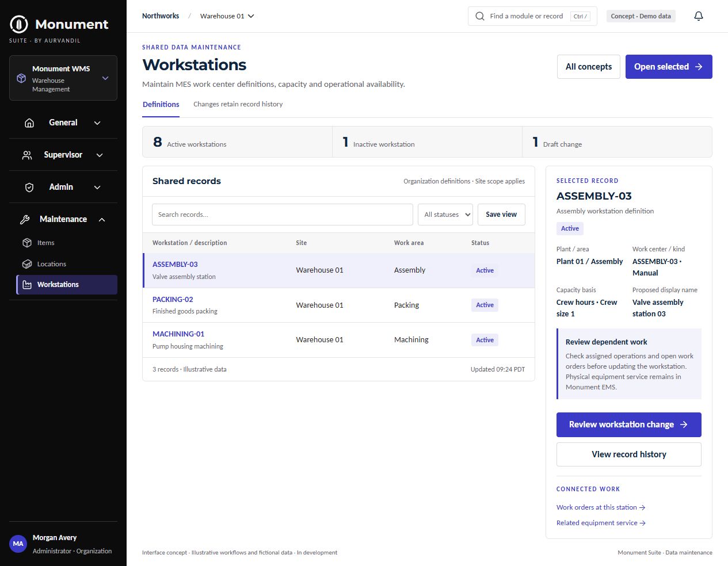728x566 pixels.
Task: Click the Northworks breadcrumb
Action: point(161,16)
